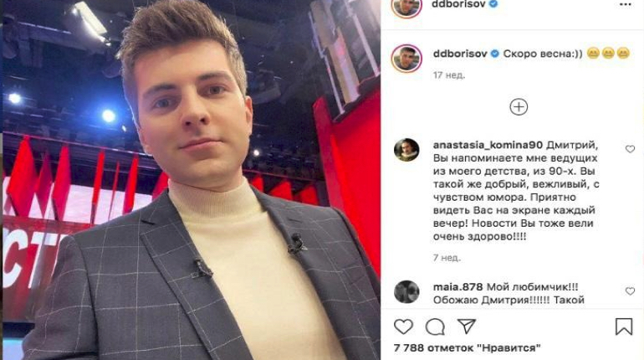Click maia.878's profile avatar
The width and height of the screenshot is (644, 360).
(406, 292)
